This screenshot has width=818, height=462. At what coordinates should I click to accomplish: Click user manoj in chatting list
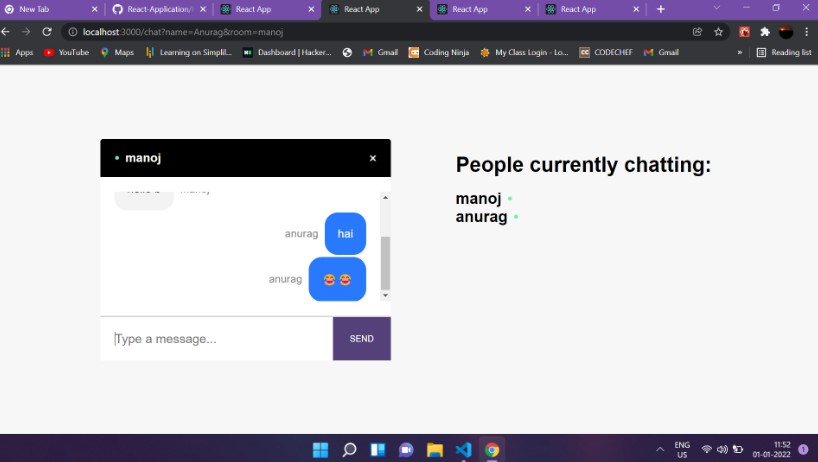pyautogui.click(x=478, y=199)
